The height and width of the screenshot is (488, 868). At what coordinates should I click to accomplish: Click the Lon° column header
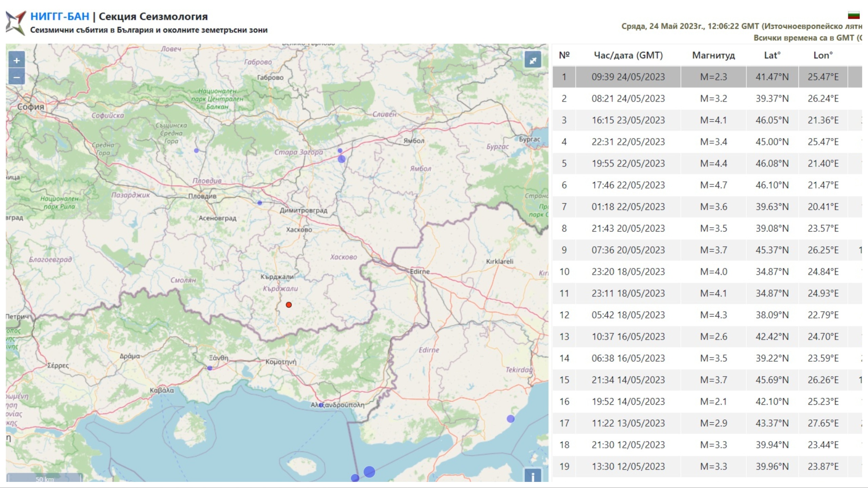click(823, 55)
